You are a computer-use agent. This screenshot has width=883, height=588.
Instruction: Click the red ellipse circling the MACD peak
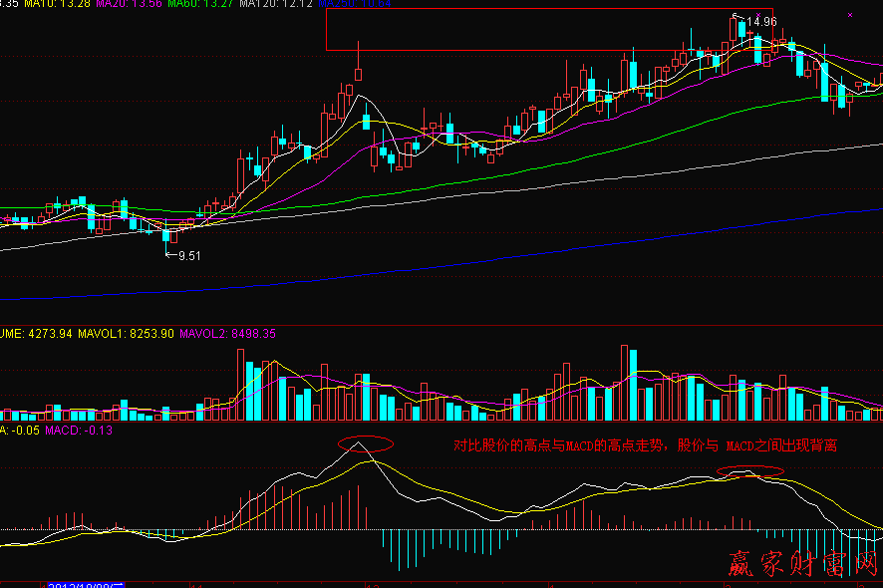364,441
